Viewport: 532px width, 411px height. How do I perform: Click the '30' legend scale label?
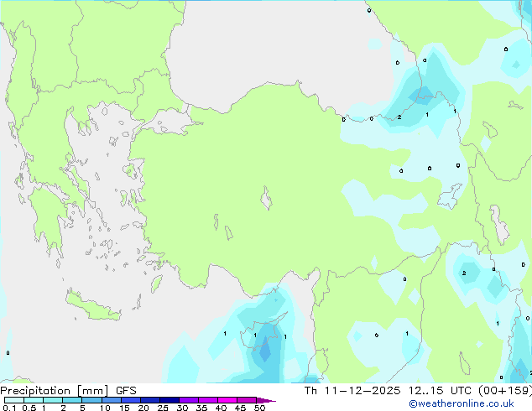[182, 408]
